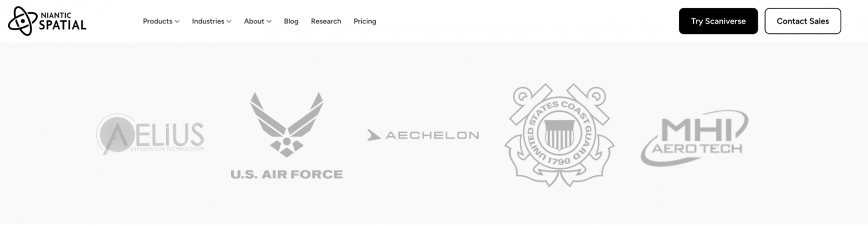Screen dimensions: 868x226
Task: Click the Air Force wings emblem
Action: point(287,124)
